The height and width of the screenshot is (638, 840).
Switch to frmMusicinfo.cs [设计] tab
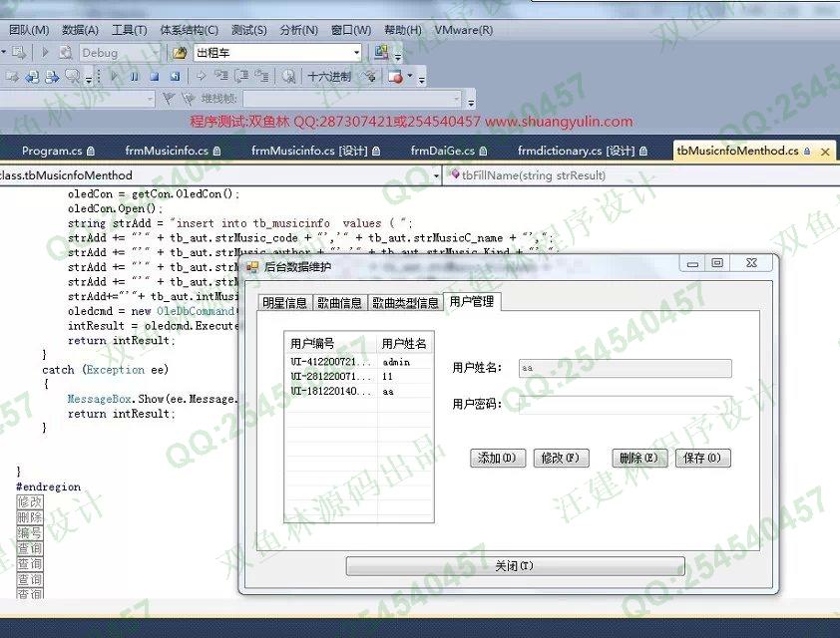[315, 151]
